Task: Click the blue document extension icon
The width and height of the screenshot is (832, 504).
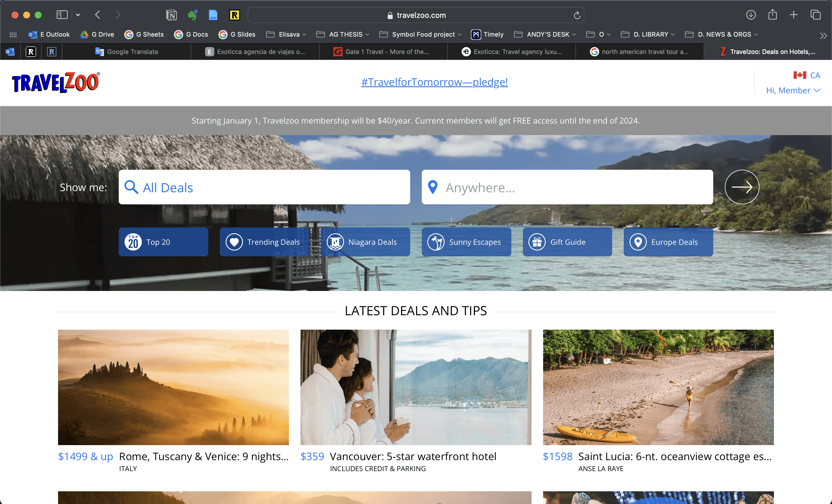Action: click(x=213, y=15)
